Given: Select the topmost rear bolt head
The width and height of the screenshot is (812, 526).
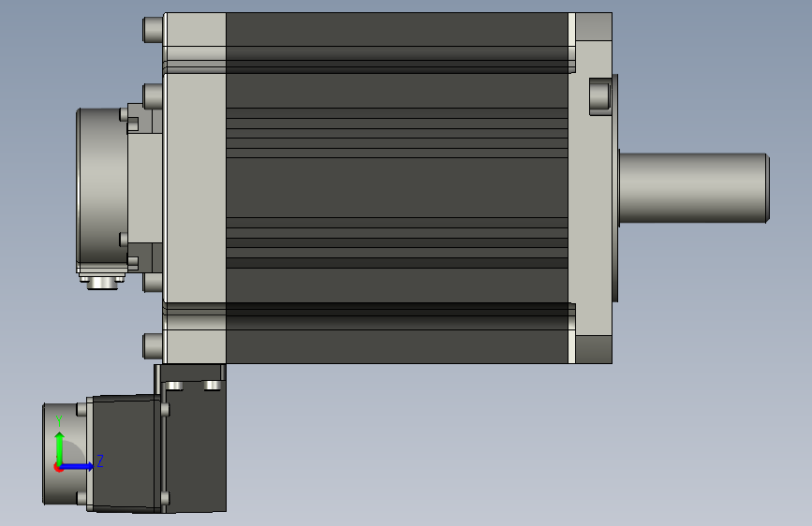Looking at the screenshot, I should tap(153, 30).
